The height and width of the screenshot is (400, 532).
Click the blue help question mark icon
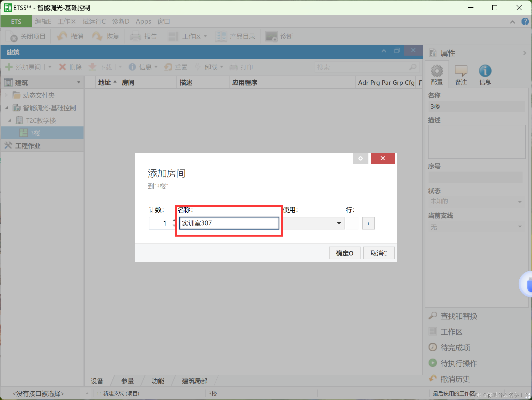tap(525, 22)
